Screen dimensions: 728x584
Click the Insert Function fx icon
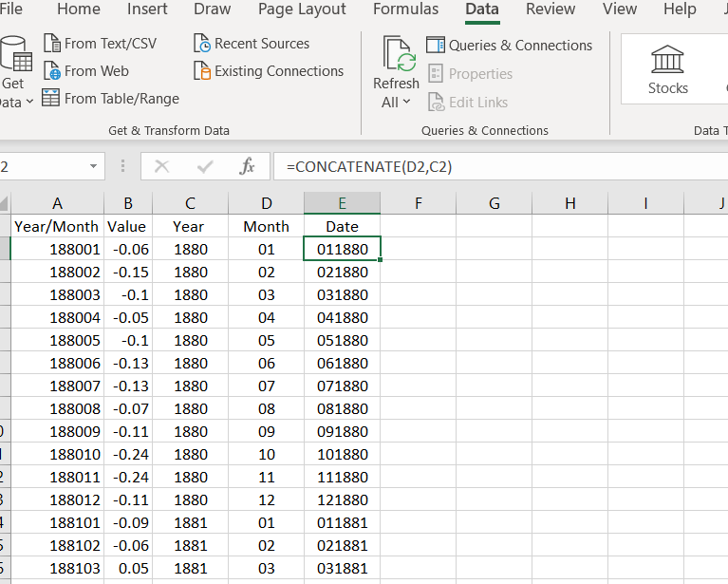247,166
